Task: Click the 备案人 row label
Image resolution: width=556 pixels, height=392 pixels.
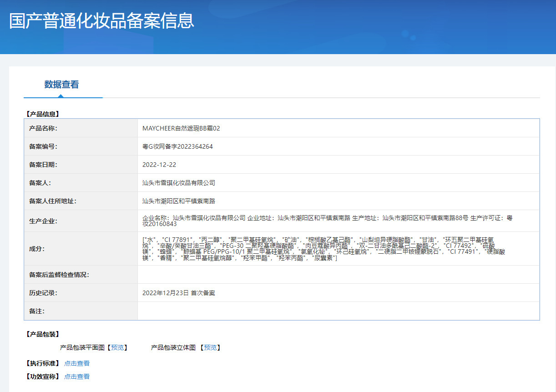Action: pos(40,183)
